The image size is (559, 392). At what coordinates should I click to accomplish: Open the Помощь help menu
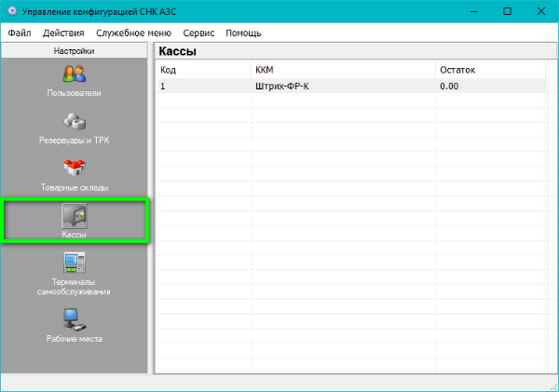point(244,33)
